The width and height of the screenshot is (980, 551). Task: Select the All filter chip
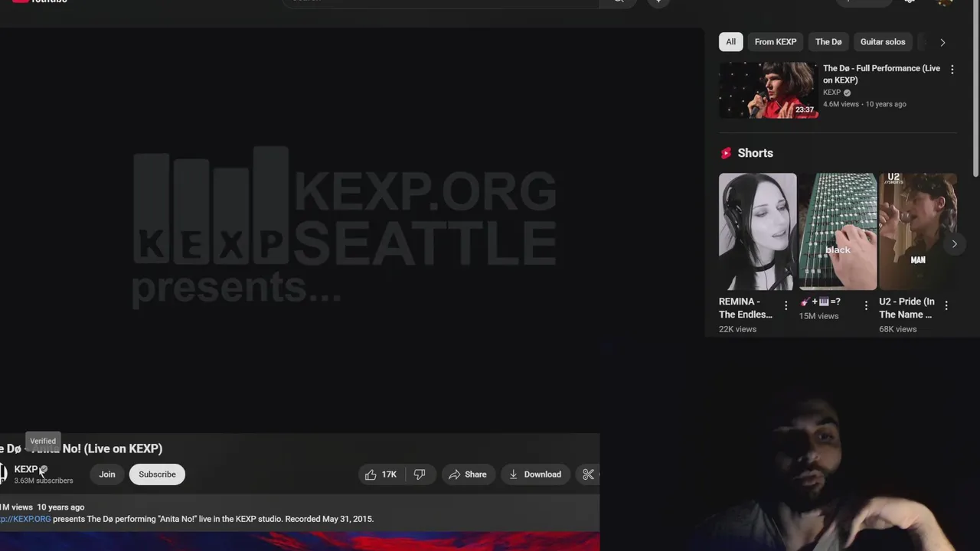point(730,42)
